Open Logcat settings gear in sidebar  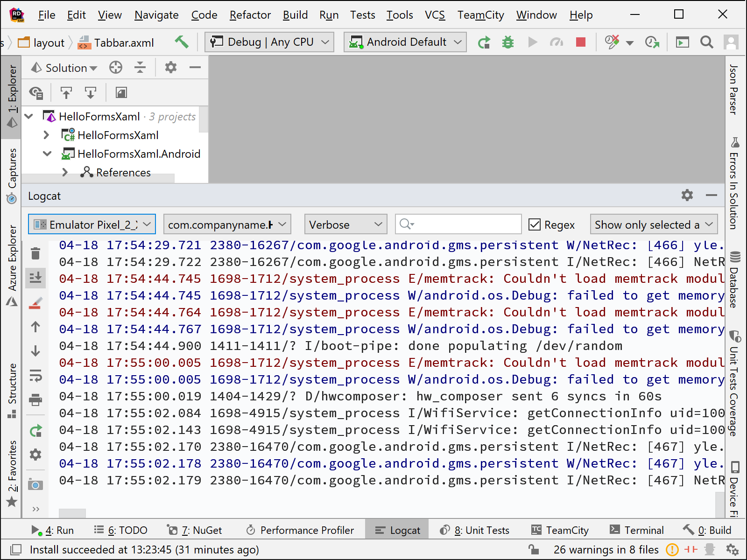tap(35, 455)
